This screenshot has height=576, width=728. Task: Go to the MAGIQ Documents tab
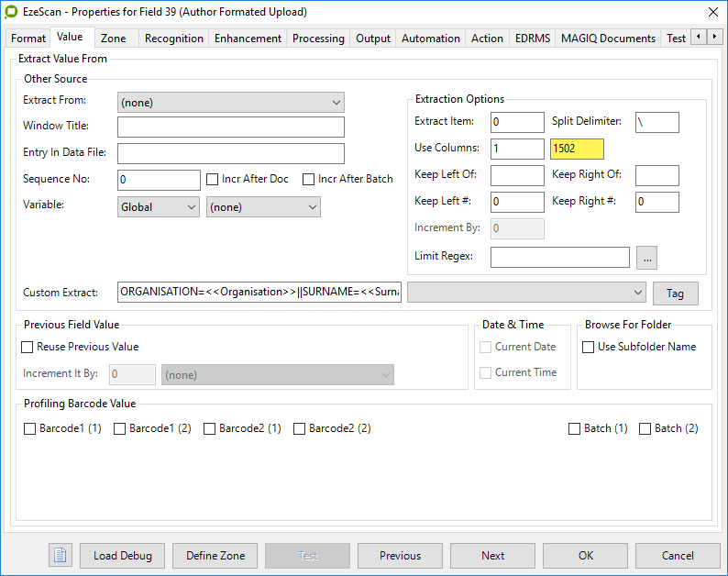point(608,39)
